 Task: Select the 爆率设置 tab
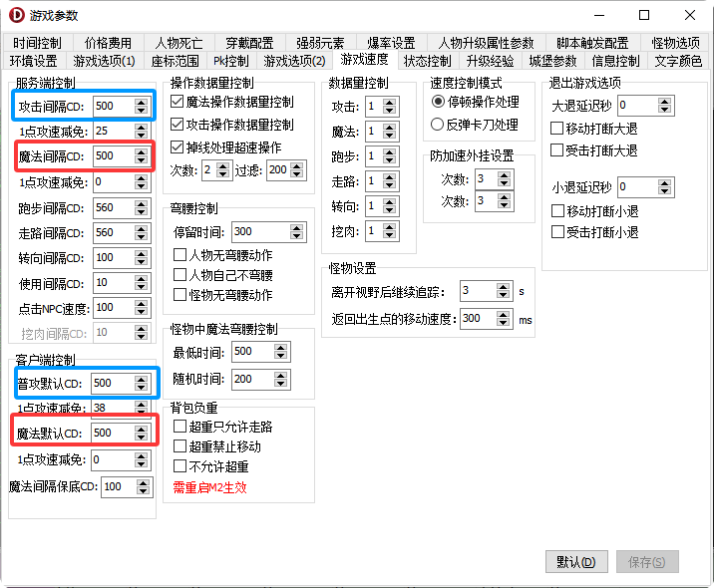391,43
